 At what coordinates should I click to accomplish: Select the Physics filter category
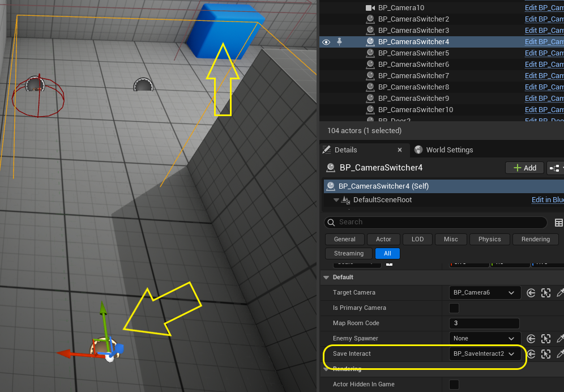[489, 239]
